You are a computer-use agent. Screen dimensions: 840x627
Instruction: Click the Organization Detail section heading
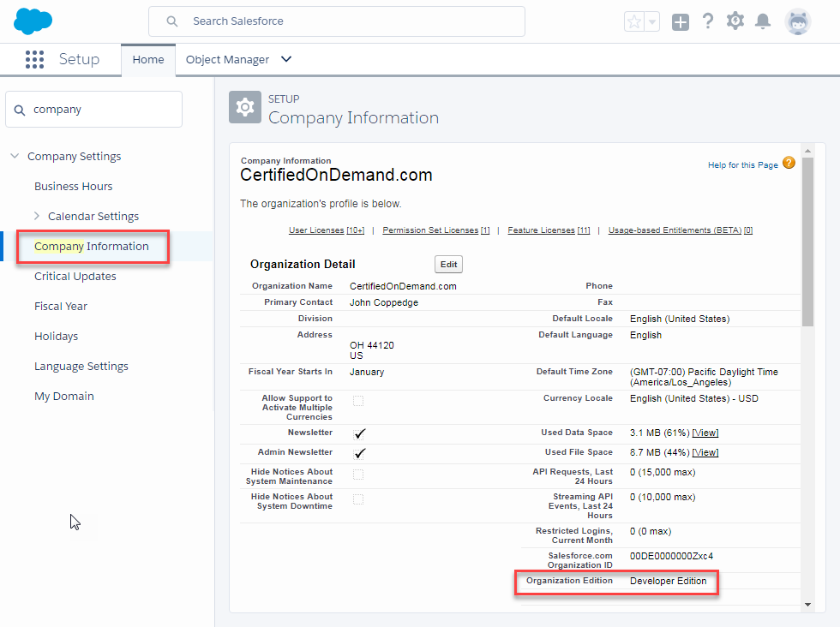pos(303,265)
